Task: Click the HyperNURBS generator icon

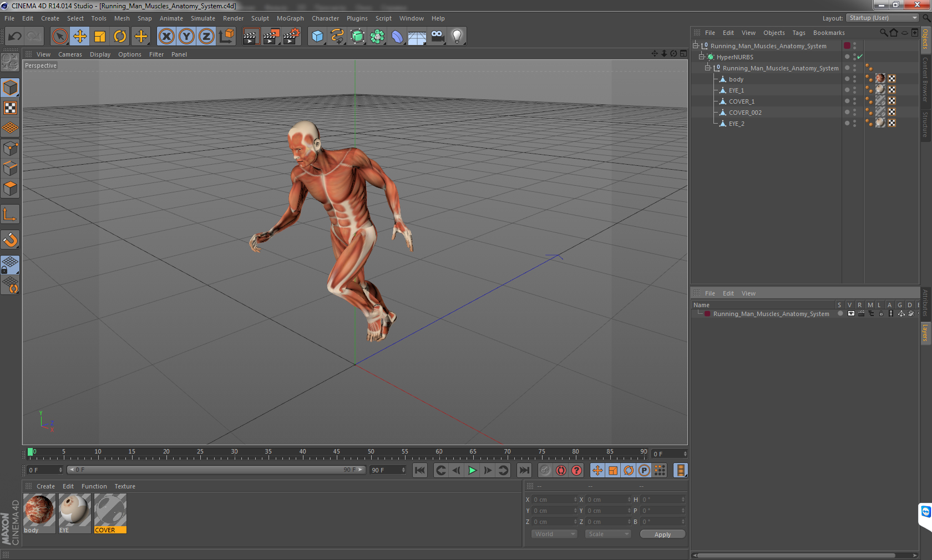Action: coord(358,37)
